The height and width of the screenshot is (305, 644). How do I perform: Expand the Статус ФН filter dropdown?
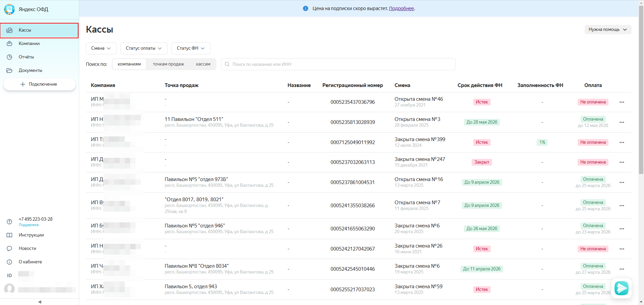[191, 48]
